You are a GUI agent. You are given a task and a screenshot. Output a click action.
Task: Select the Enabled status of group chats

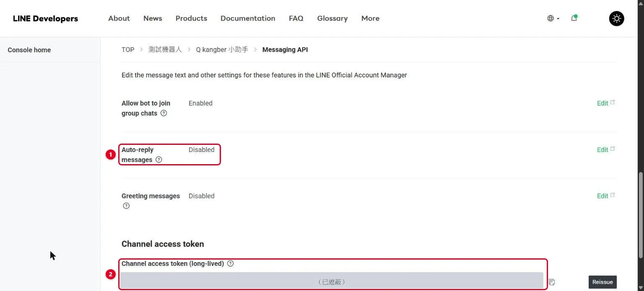(200, 103)
